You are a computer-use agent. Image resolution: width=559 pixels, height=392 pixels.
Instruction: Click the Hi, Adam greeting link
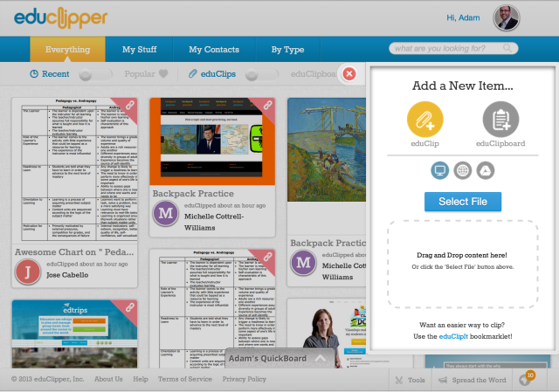pyautogui.click(x=463, y=17)
